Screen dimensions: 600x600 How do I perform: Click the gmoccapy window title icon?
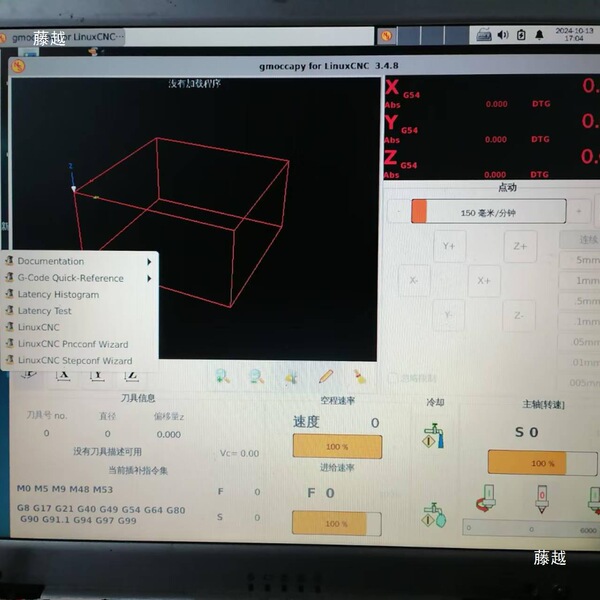point(18,66)
